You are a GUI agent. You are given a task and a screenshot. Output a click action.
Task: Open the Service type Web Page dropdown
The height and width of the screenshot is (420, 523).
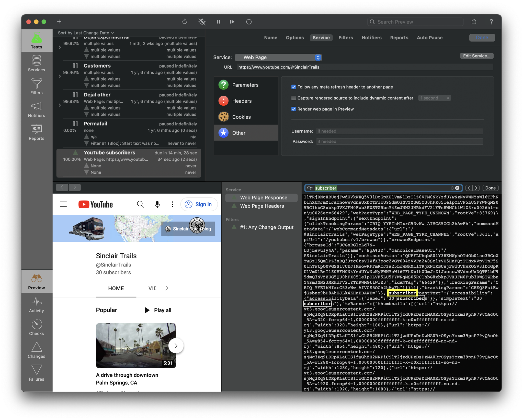point(278,57)
